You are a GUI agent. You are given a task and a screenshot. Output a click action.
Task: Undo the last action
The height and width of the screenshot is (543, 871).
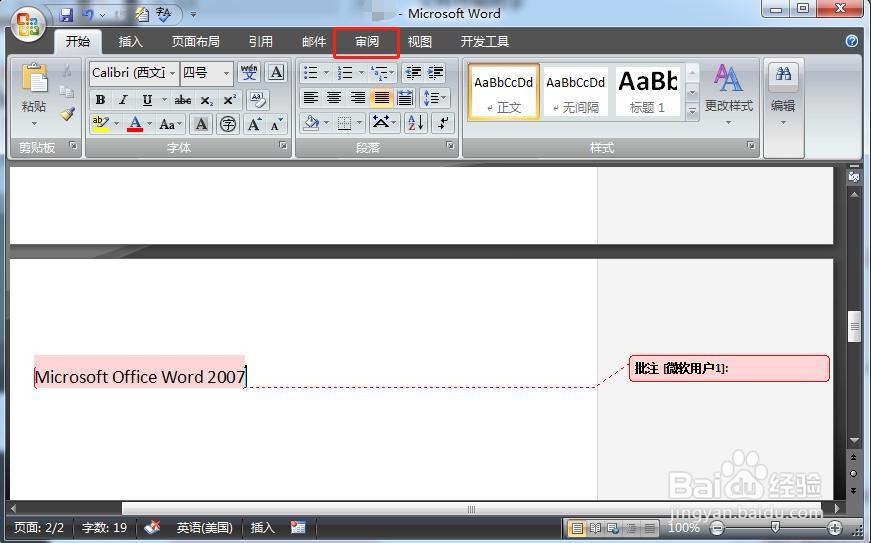(87, 14)
